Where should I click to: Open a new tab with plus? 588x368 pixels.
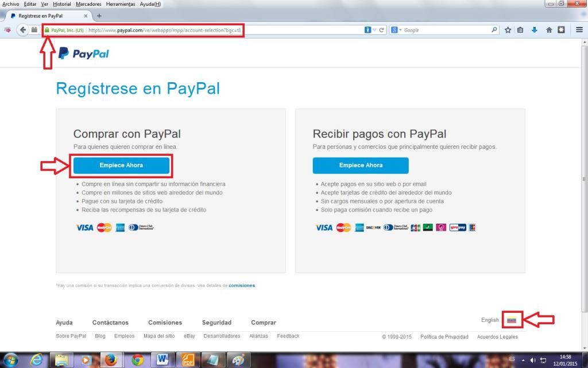click(99, 16)
